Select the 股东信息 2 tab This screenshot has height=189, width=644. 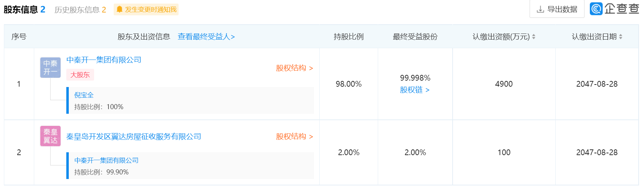pos(25,9)
